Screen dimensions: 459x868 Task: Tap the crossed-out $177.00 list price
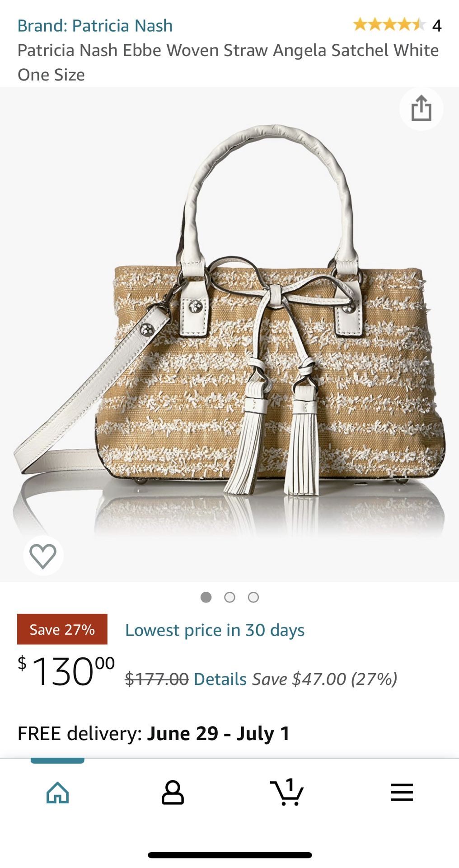pos(157,679)
